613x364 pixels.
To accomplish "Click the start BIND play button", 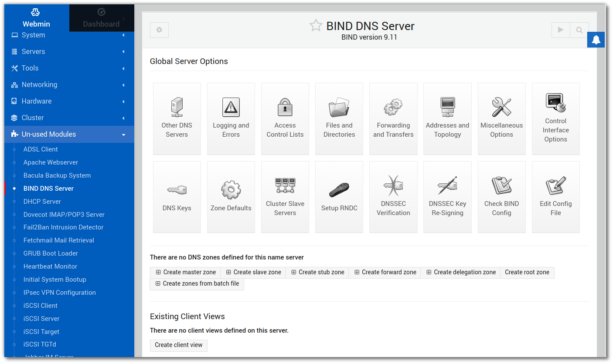I will point(561,30).
